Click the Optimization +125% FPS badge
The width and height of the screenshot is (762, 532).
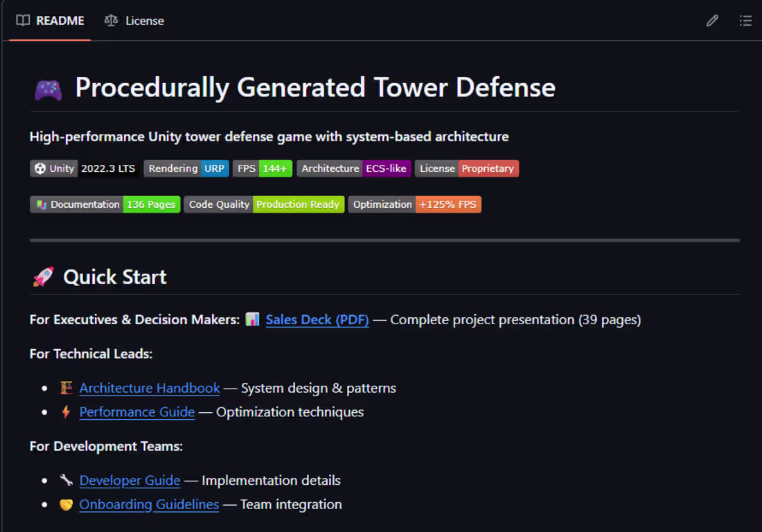(414, 204)
